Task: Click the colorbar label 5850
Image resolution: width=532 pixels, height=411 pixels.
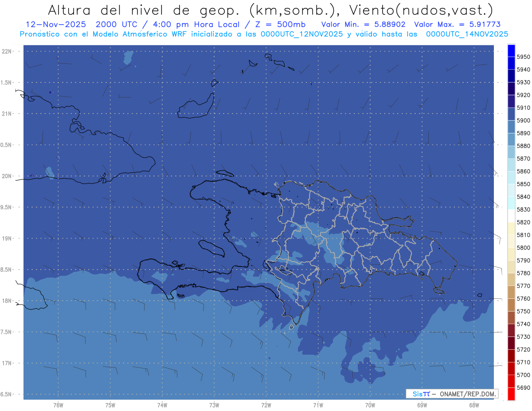Action: coord(523,184)
